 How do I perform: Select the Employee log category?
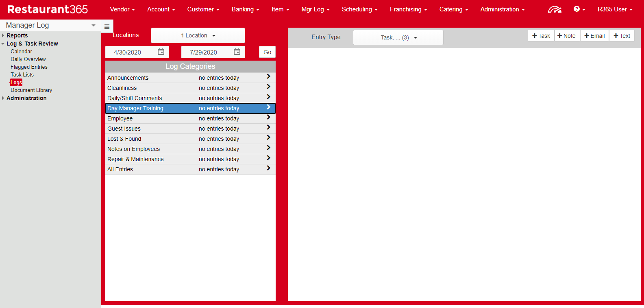click(190, 118)
